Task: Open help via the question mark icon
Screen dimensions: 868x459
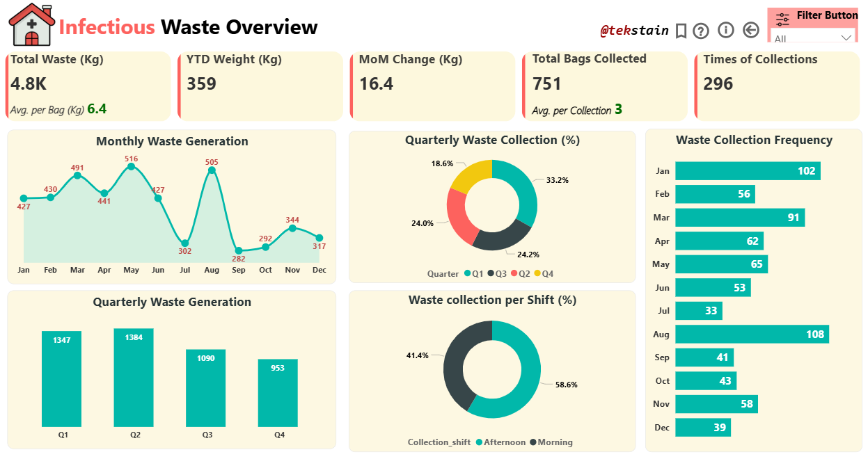Action: [x=701, y=31]
